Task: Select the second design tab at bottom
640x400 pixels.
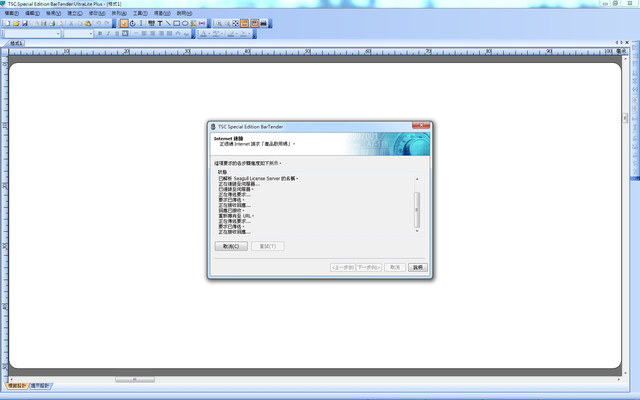Action: point(40,386)
